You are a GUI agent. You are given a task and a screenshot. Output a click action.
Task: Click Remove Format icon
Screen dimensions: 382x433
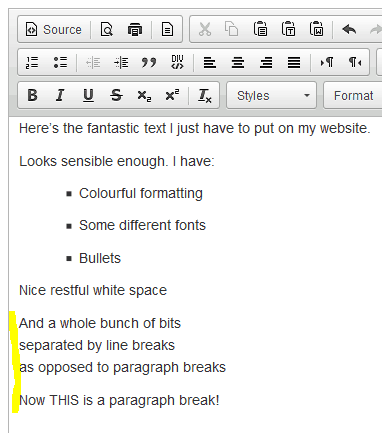pos(205,95)
